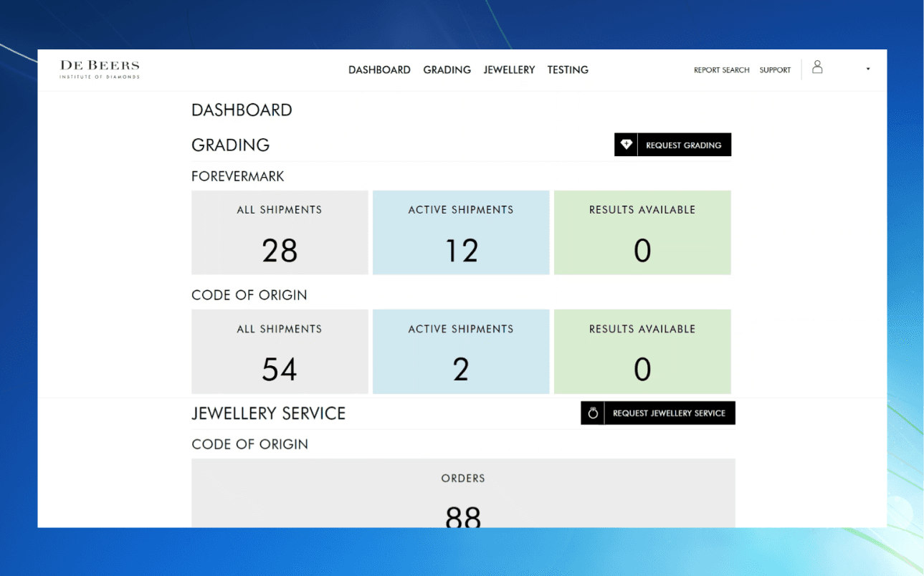The height and width of the screenshot is (576, 924).
Task: Open the Jewellery menu
Action: [x=509, y=70]
